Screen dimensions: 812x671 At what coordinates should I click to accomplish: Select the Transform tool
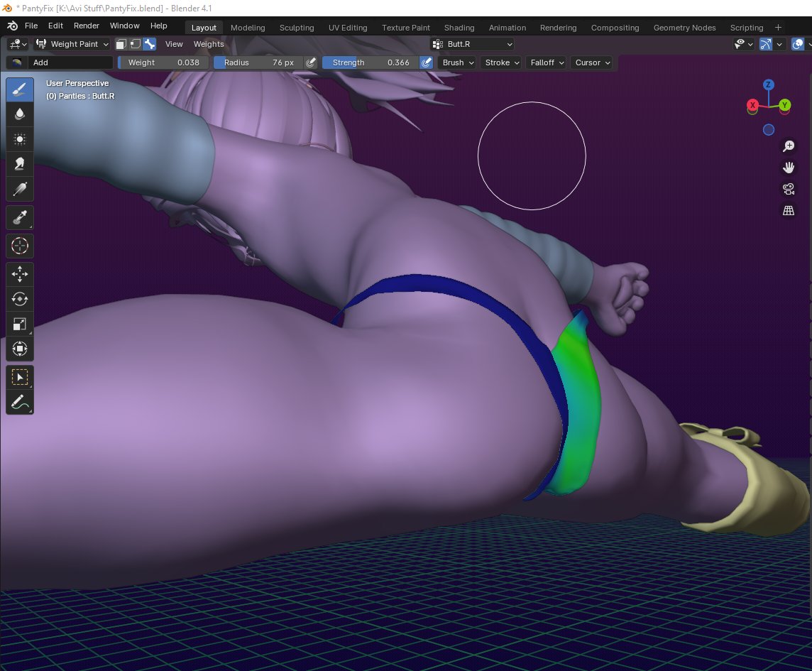point(20,349)
